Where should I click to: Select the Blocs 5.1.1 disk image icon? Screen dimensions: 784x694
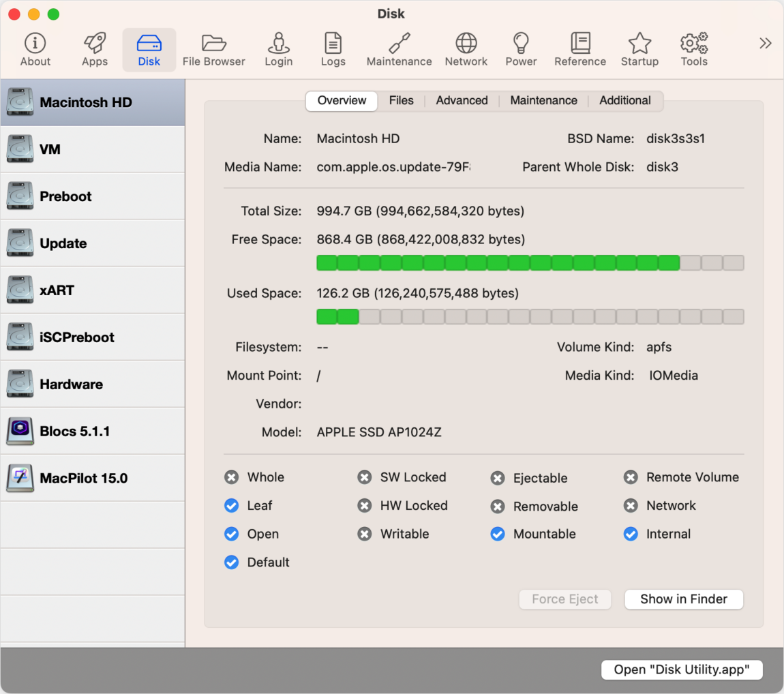(20, 431)
